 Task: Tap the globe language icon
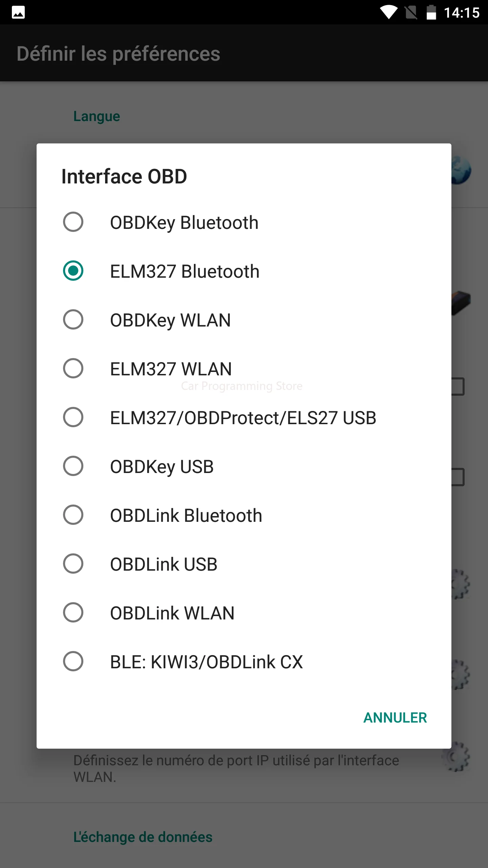tap(461, 170)
